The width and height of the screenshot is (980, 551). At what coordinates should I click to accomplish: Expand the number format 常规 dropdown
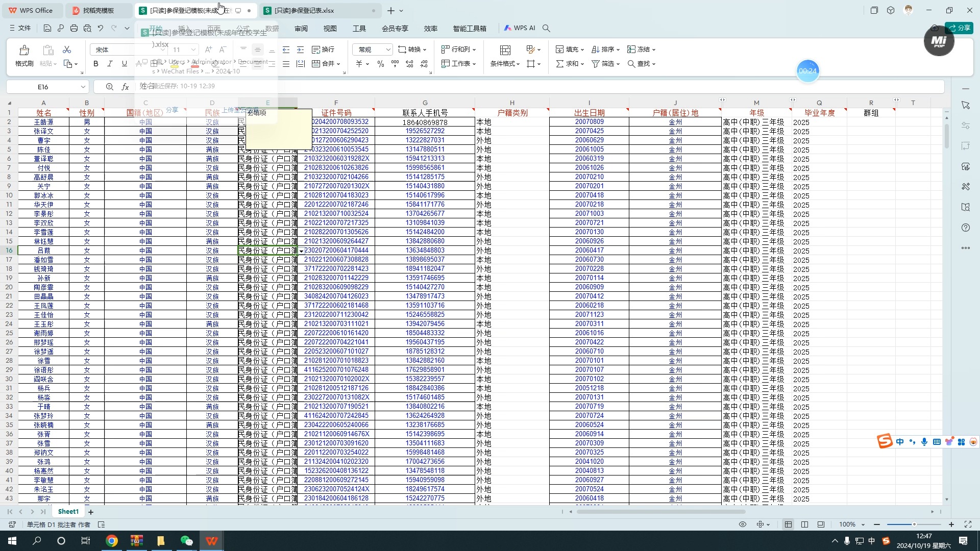(388, 49)
